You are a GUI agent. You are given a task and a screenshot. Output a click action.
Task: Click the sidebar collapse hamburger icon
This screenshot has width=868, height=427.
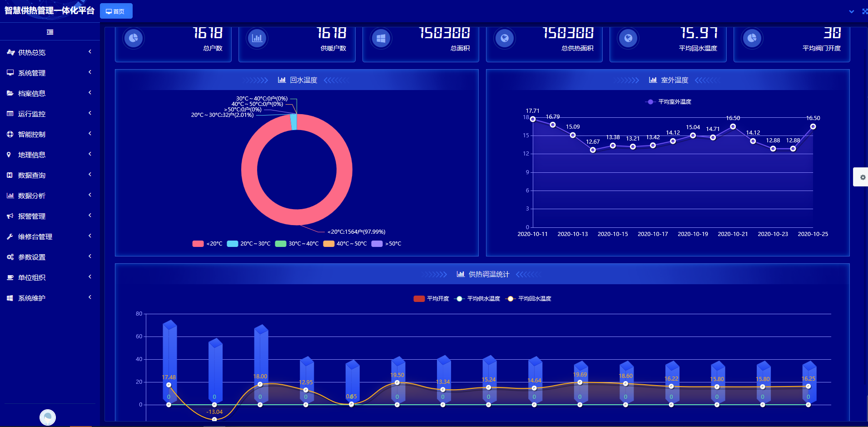click(x=50, y=32)
